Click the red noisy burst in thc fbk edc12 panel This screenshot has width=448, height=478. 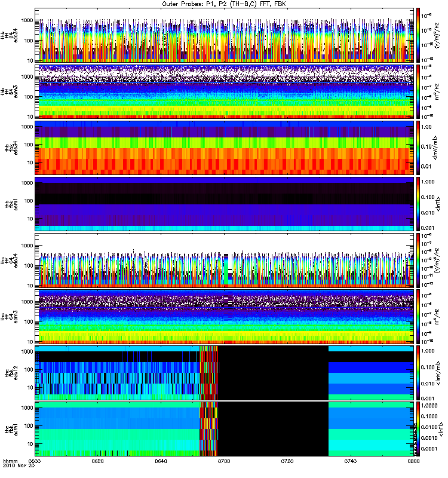208,373
